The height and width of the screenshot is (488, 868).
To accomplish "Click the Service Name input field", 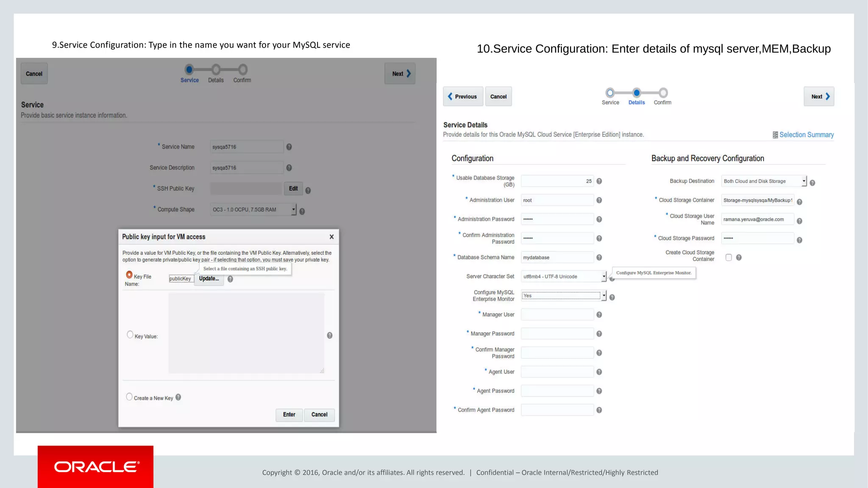I will point(247,147).
